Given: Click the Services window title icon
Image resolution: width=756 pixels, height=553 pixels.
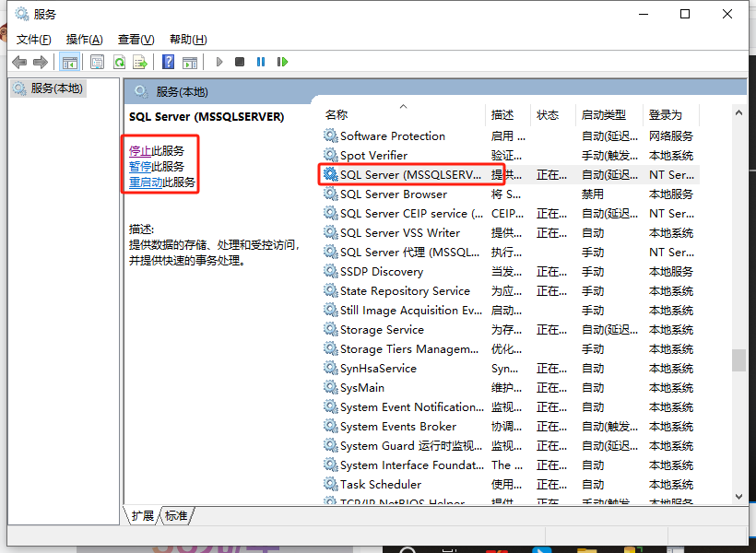Looking at the screenshot, I should click(22, 14).
